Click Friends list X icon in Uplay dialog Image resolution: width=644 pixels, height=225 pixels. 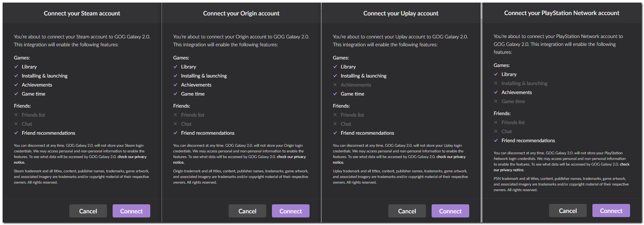[x=335, y=115]
